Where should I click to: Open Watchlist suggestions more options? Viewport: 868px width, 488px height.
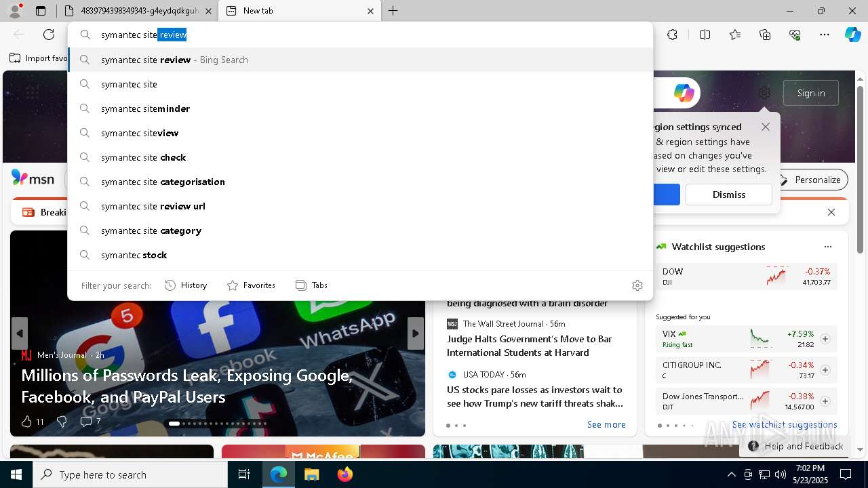(827, 247)
